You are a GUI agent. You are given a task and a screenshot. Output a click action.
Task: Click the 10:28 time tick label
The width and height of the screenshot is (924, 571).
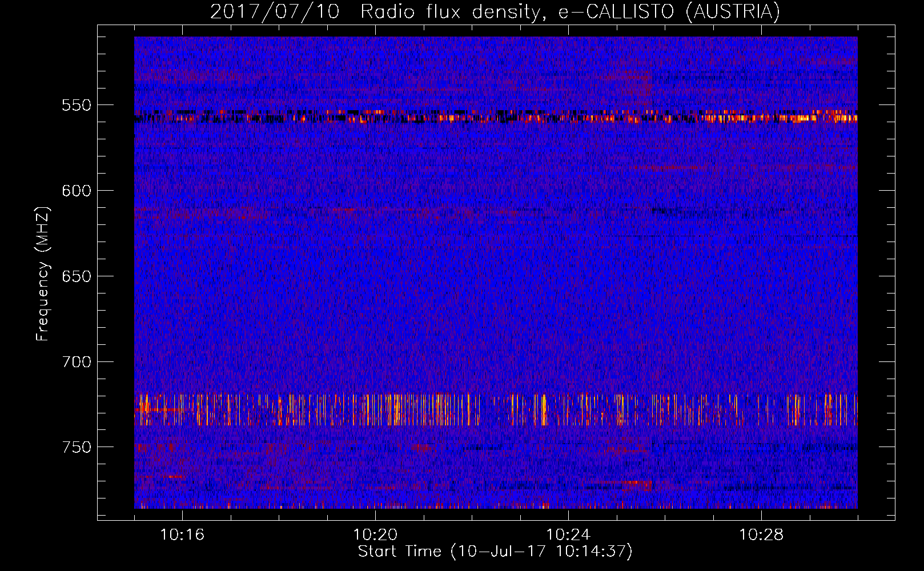(761, 535)
